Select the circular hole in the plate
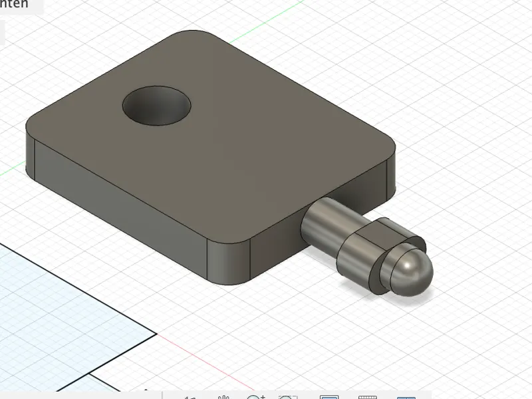Viewport: 532px width, 399px height. pyautogui.click(x=157, y=106)
